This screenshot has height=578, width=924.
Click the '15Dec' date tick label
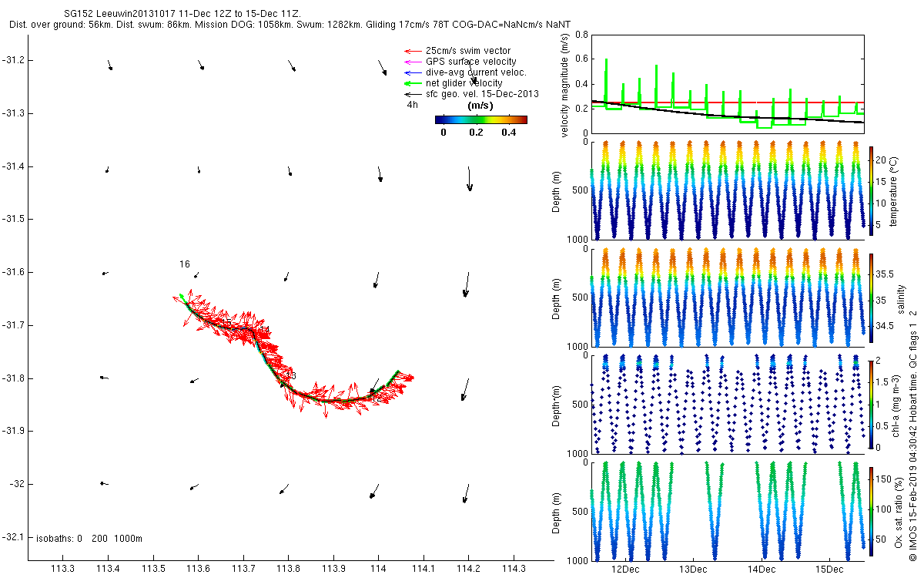pyautogui.click(x=829, y=570)
